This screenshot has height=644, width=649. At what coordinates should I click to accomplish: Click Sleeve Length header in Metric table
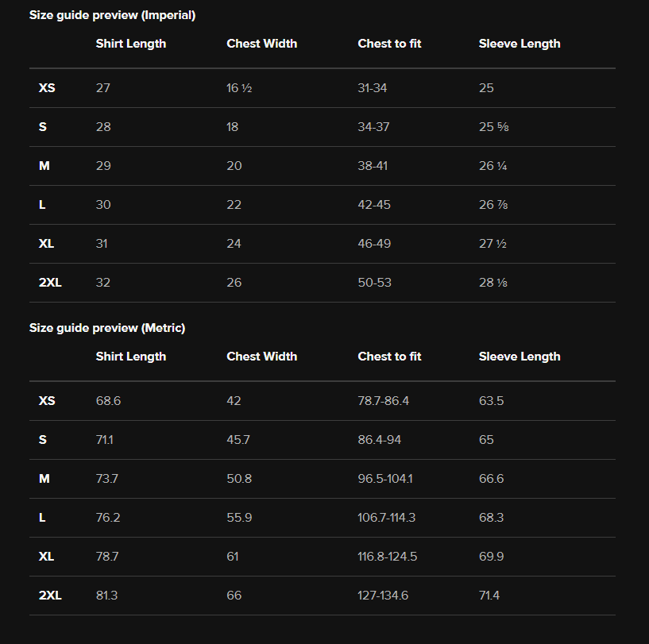click(520, 357)
